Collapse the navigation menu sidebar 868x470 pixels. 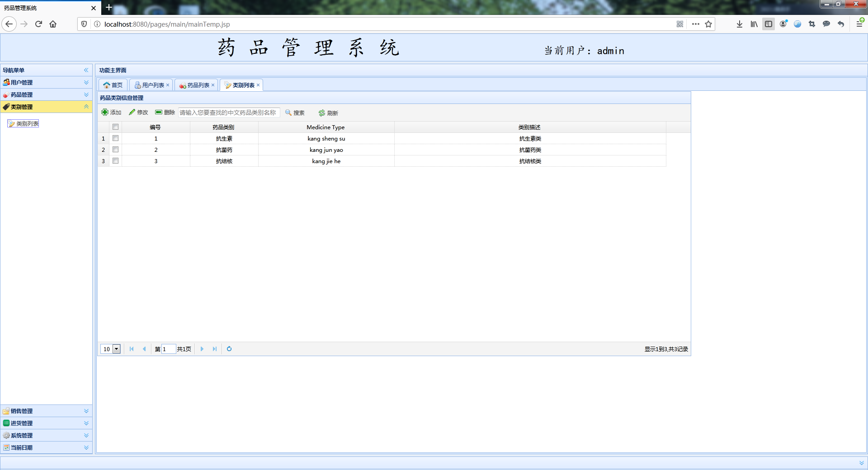[x=86, y=70]
